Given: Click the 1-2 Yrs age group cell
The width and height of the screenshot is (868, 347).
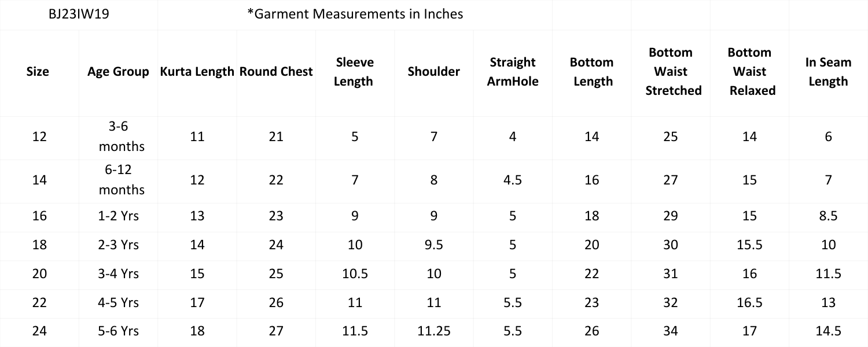Looking at the screenshot, I should click(x=118, y=216).
